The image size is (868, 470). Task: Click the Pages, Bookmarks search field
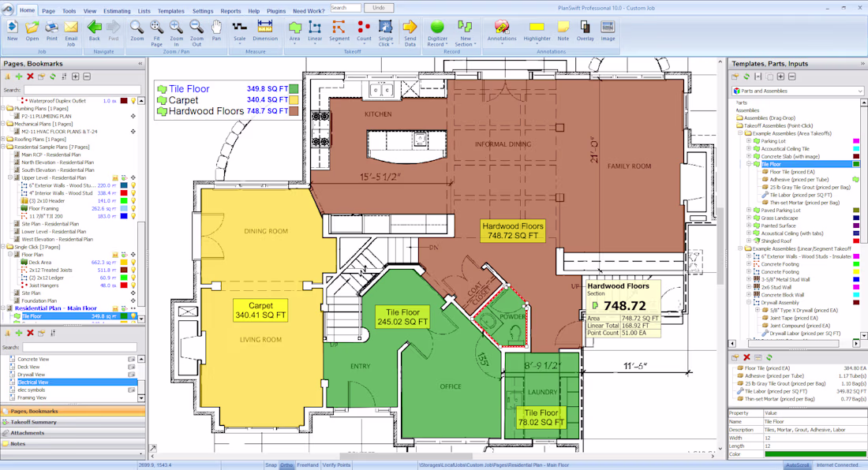(82, 90)
